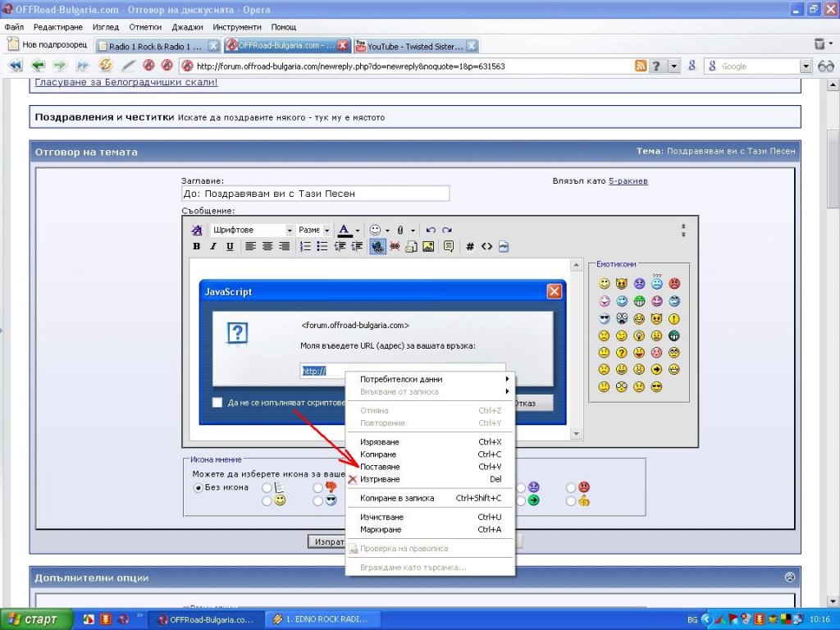Choose 'Поставяне' from the context menu
Image resolution: width=840 pixels, height=630 pixels.
pyautogui.click(x=380, y=467)
